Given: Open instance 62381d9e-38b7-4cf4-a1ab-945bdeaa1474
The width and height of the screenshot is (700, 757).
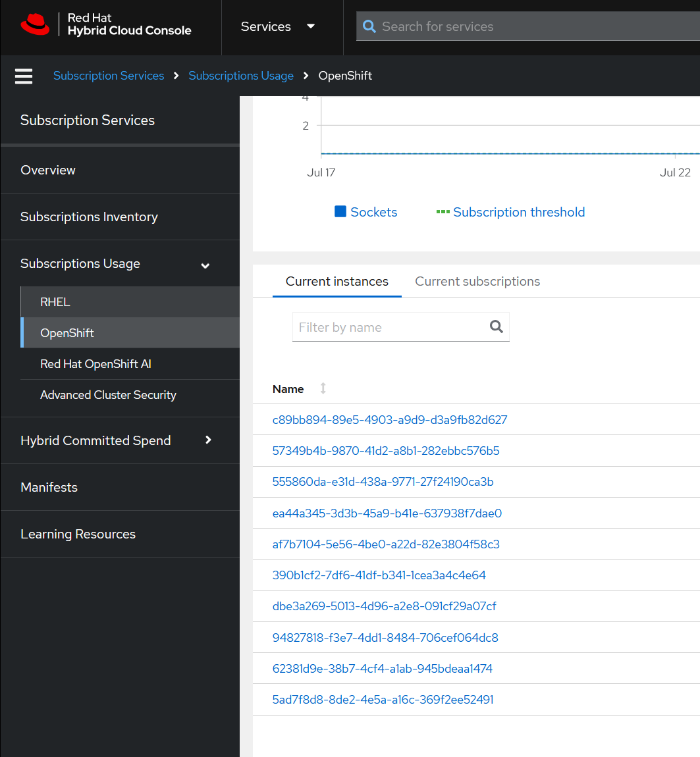Looking at the screenshot, I should pos(382,668).
